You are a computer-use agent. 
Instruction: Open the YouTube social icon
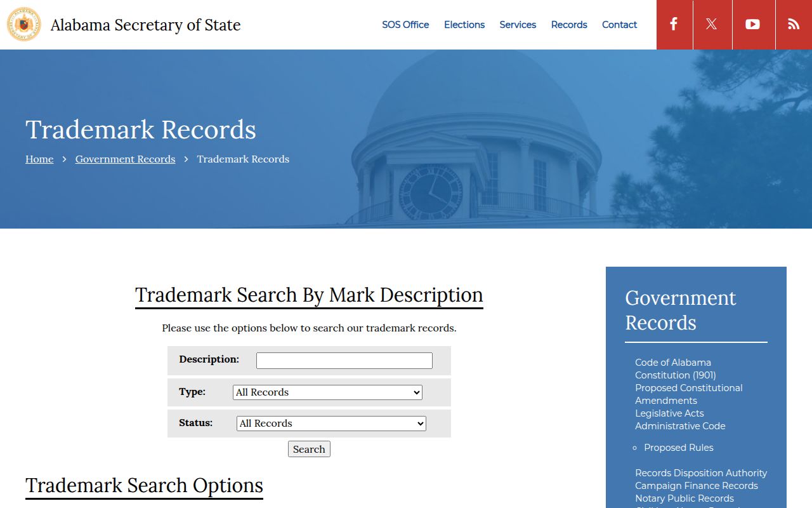(x=753, y=24)
